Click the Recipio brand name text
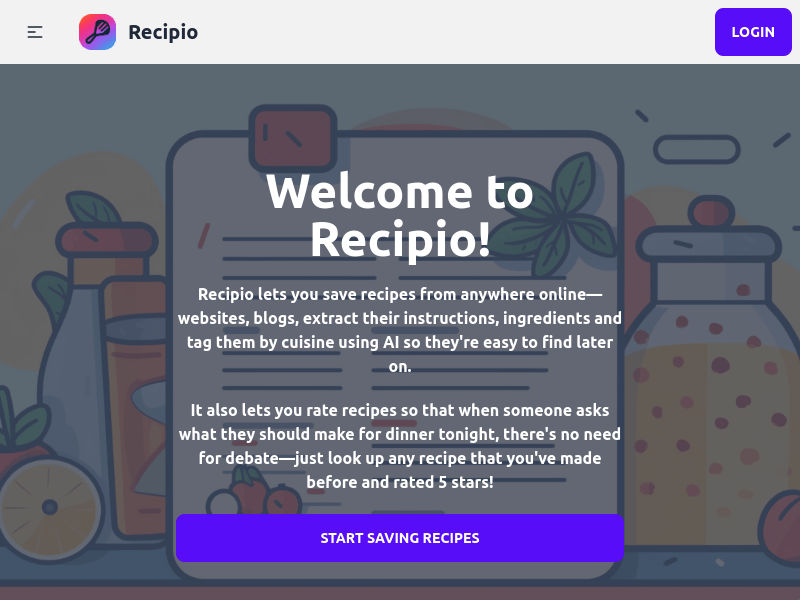This screenshot has width=800, height=600. [163, 32]
